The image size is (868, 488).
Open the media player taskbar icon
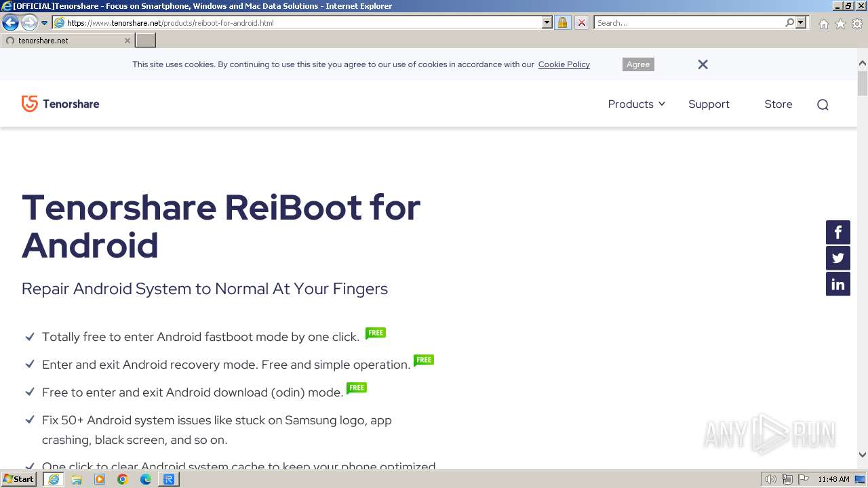(x=100, y=479)
